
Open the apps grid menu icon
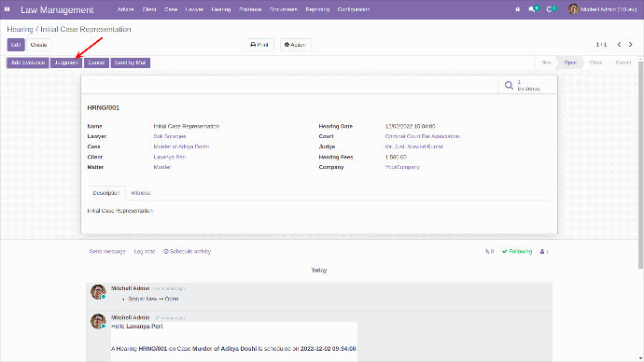point(7,9)
